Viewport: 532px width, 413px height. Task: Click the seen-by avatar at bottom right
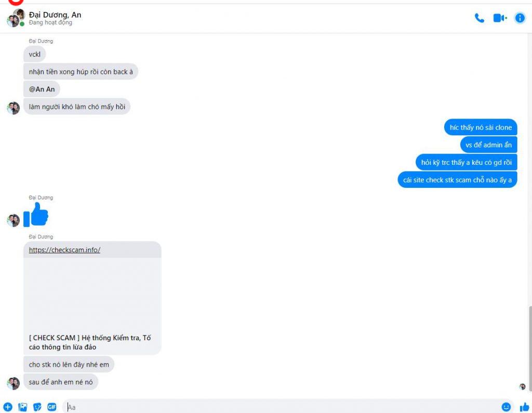(523, 386)
